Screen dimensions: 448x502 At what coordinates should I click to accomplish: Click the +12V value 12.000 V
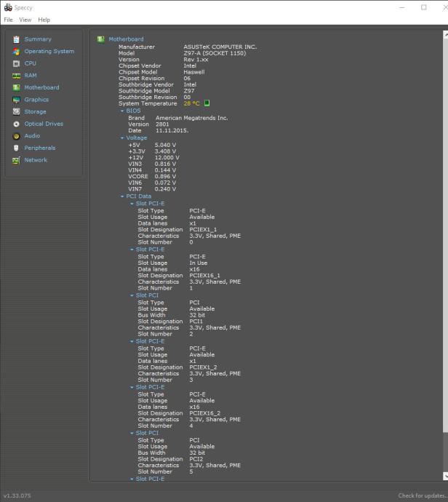[x=167, y=158]
